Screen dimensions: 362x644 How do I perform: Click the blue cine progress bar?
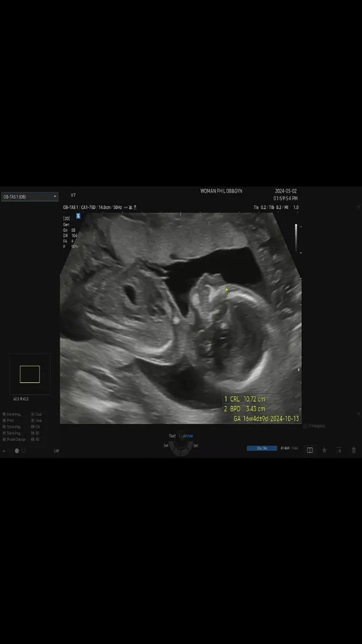pos(262,448)
